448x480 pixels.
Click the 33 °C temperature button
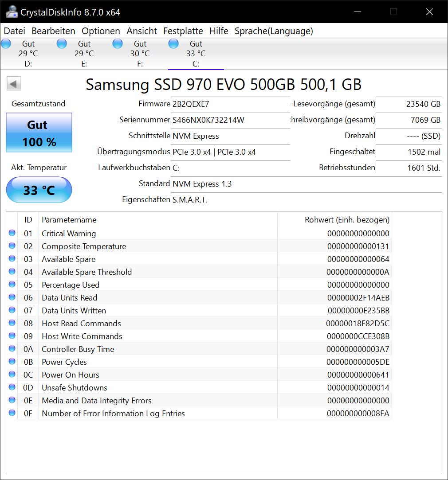click(39, 190)
